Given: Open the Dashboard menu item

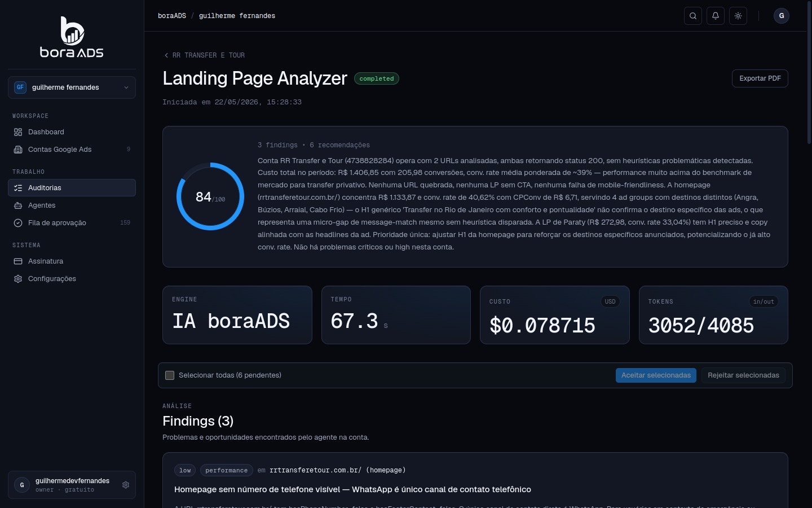Looking at the screenshot, I should click(x=72, y=132).
